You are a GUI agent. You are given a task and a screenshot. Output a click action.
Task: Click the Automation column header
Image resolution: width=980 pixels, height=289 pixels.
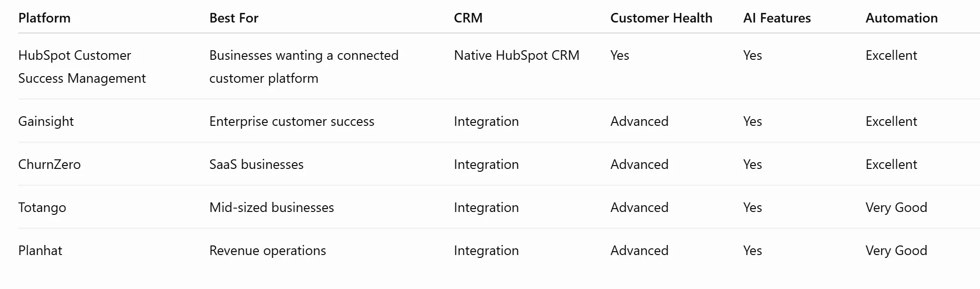(x=902, y=18)
